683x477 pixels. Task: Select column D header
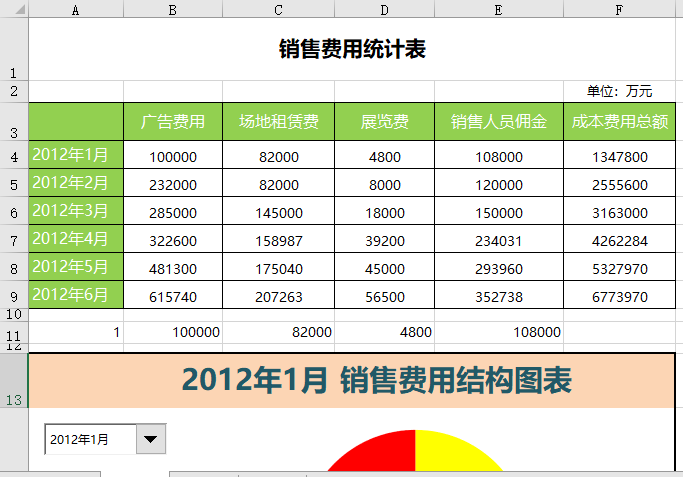pos(384,9)
